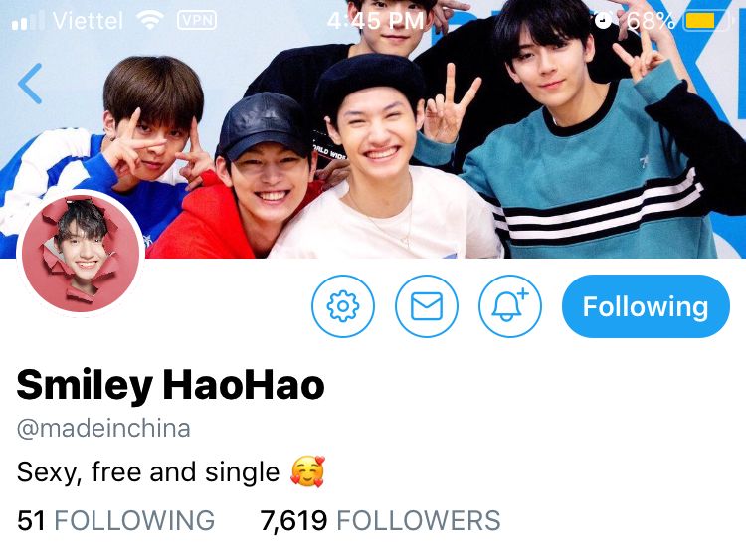The width and height of the screenshot is (746, 560).
Task: Tap the alarm clock status icon
Action: click(604, 20)
